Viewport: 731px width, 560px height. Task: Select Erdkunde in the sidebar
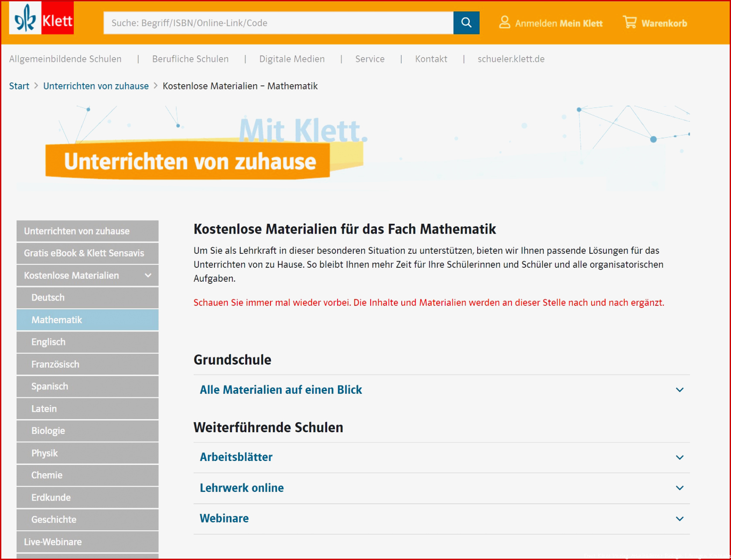pyautogui.click(x=87, y=498)
